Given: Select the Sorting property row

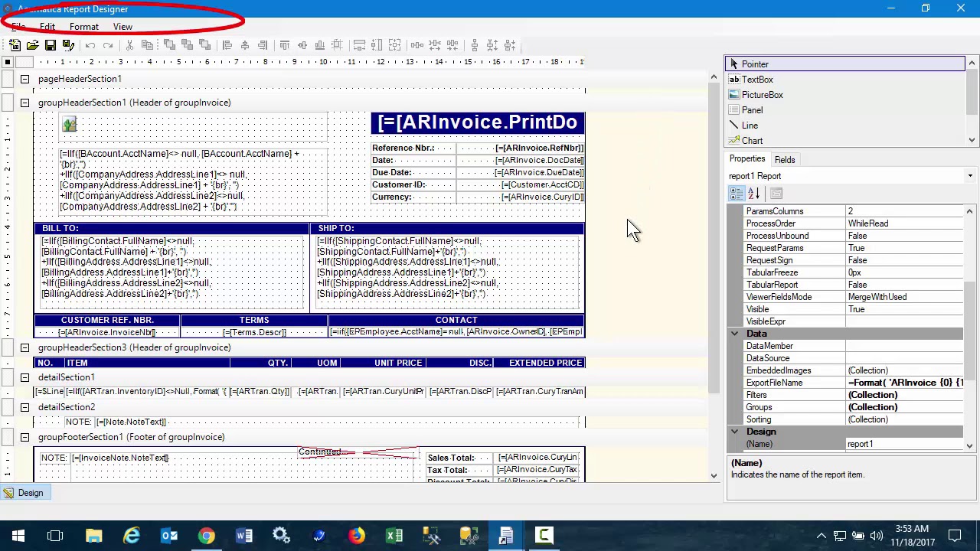Looking at the screenshot, I should point(854,419).
